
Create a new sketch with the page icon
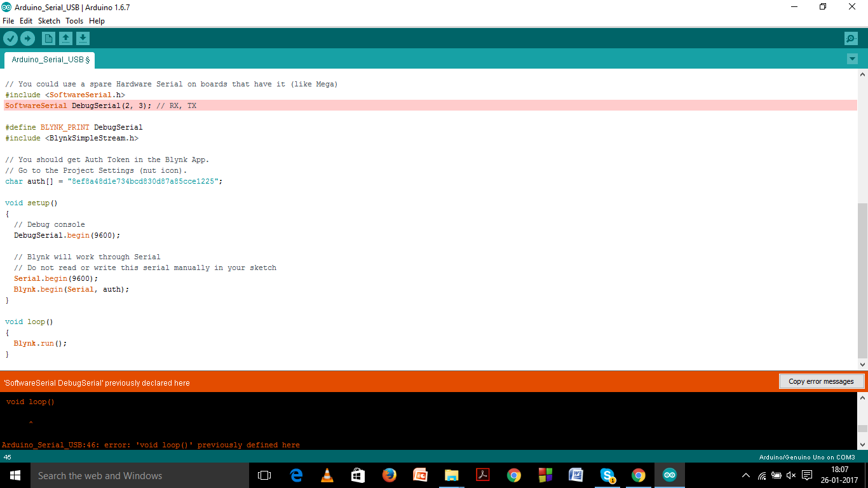click(48, 39)
